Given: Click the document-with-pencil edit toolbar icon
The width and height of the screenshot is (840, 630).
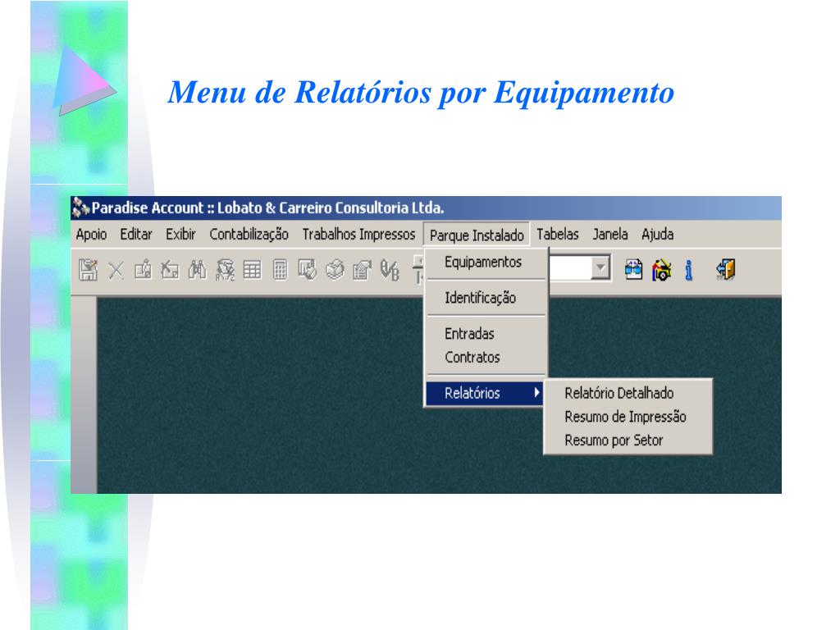Looking at the screenshot, I should coord(143,270).
